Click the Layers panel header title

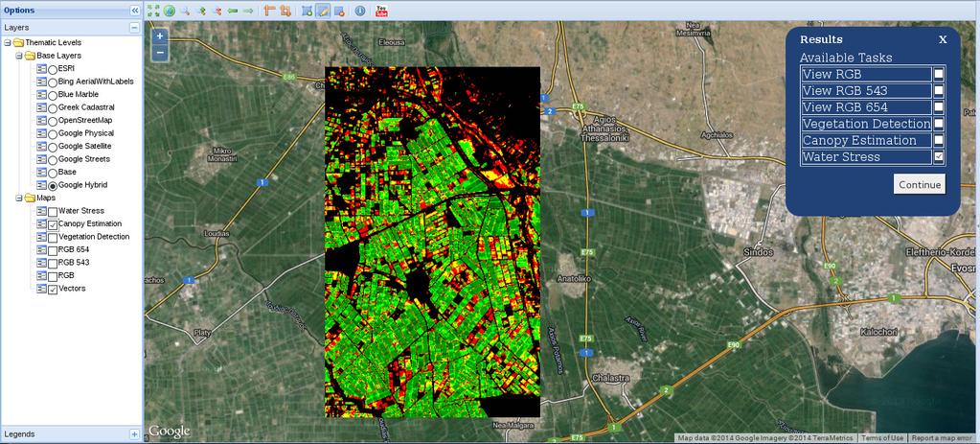(16, 28)
